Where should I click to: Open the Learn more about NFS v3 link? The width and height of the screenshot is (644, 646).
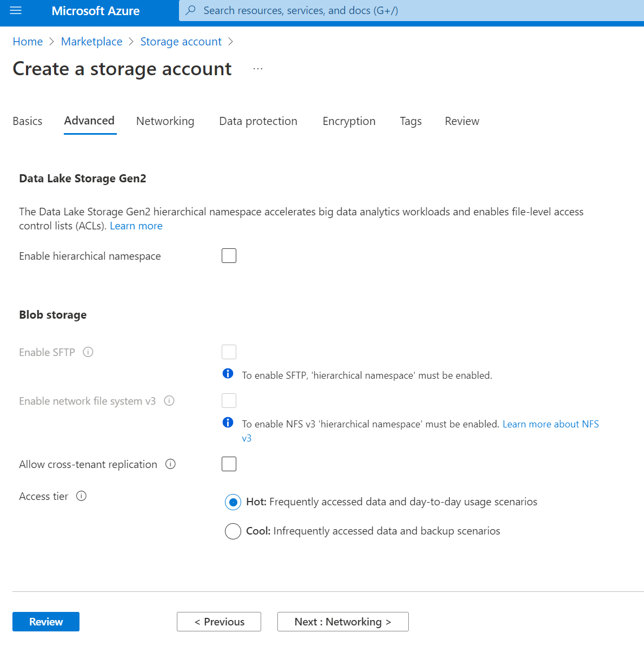tap(550, 424)
